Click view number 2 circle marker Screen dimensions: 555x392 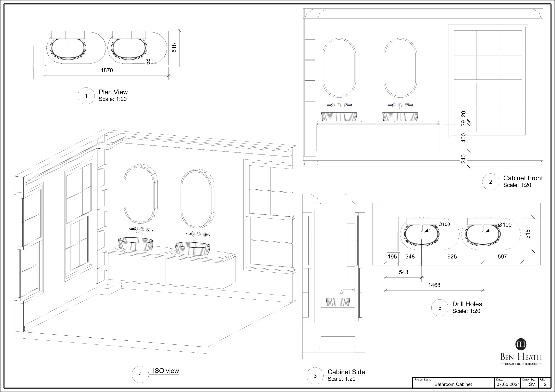click(x=490, y=182)
